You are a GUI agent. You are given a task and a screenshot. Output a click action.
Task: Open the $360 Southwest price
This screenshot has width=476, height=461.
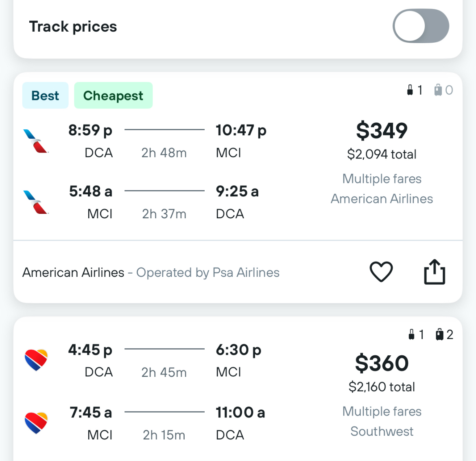coord(382,363)
